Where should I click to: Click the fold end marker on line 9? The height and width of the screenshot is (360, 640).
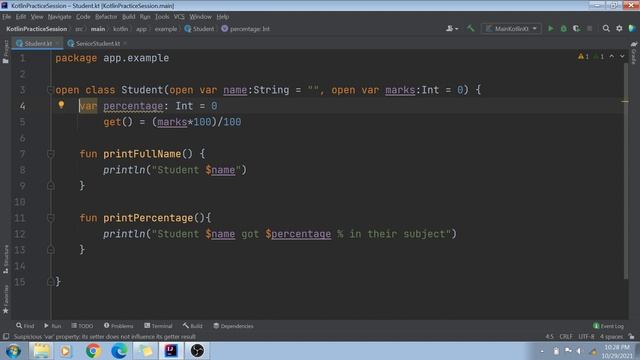point(51,186)
